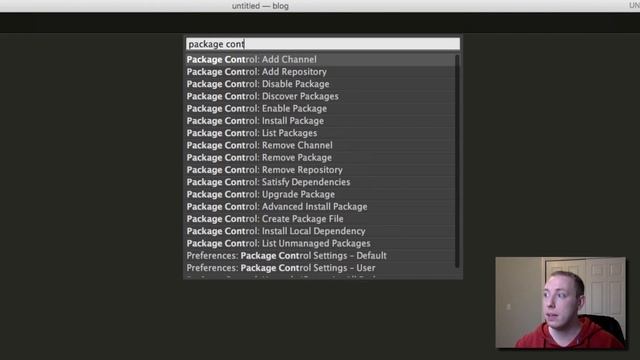Viewport: 640px width, 360px height.
Task: Choose Package Control: Upgrade Package
Action: pyautogui.click(x=320, y=194)
